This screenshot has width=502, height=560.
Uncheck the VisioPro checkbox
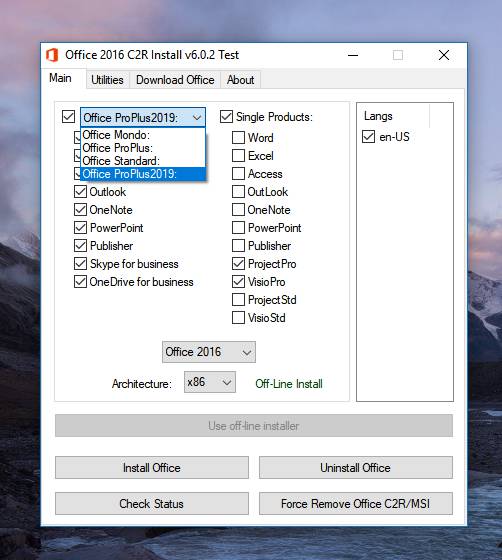238,282
